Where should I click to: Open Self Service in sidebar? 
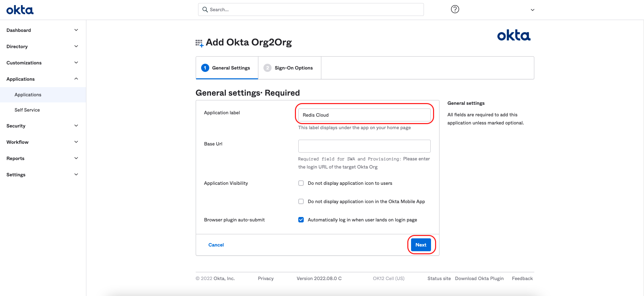pyautogui.click(x=27, y=110)
